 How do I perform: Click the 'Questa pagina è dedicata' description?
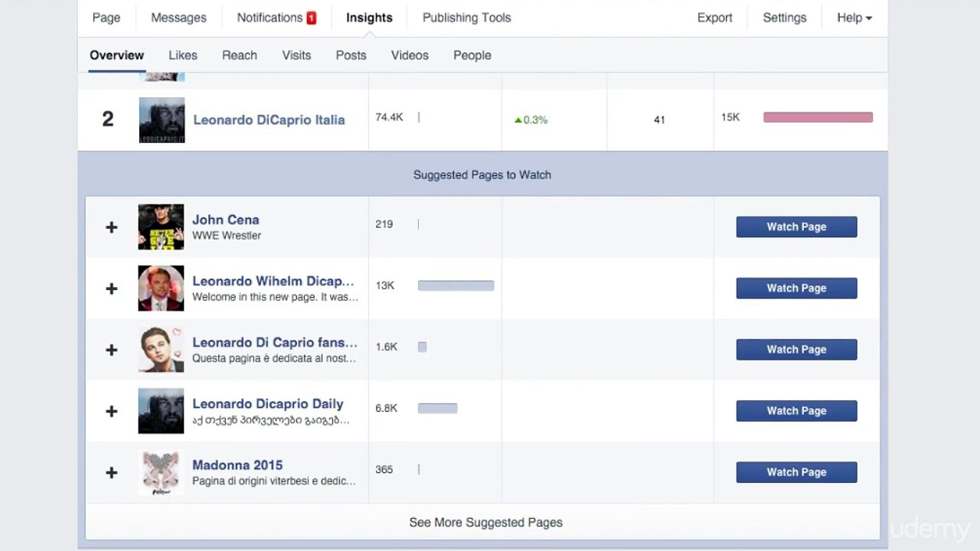point(274,358)
